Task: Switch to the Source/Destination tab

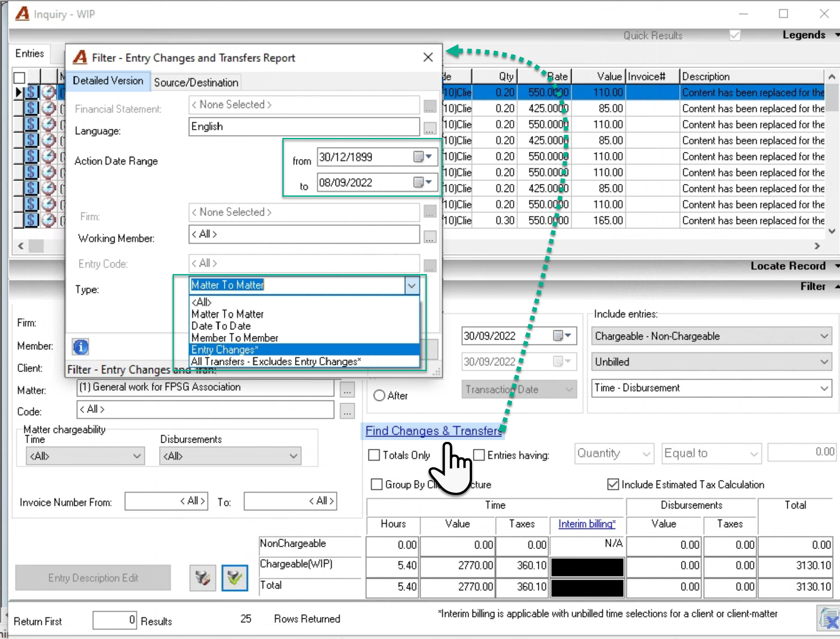Action: click(196, 83)
